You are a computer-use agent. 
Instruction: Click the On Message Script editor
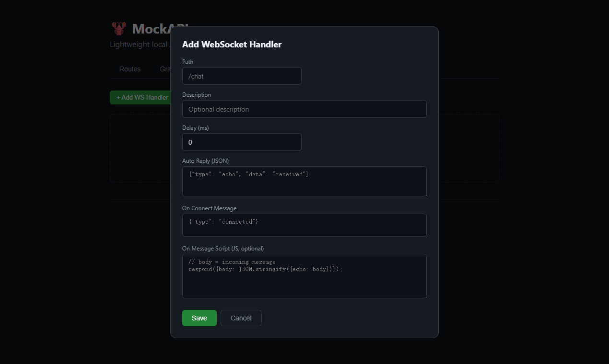click(x=304, y=276)
